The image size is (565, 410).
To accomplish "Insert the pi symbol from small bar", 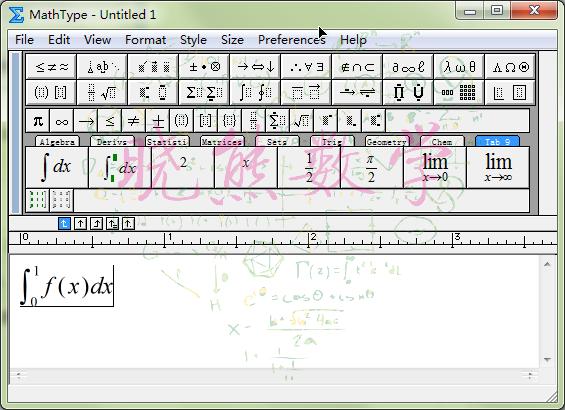I will 38,121.
